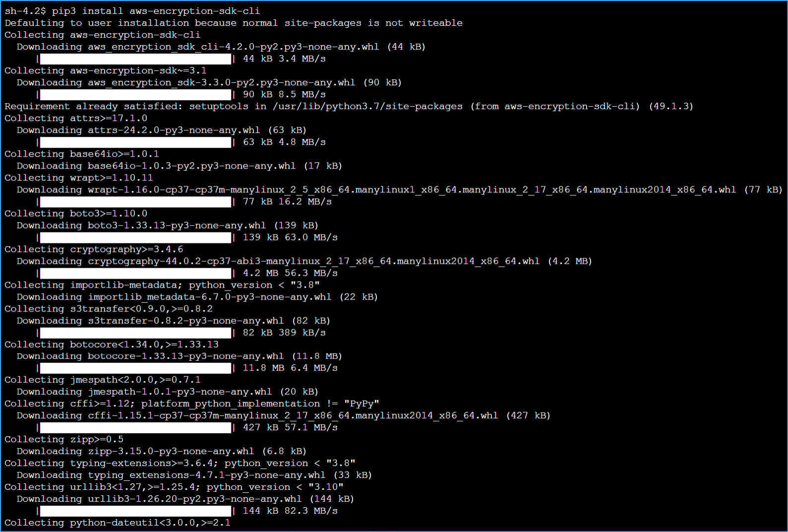Click the progress bar showing 90 kB 8.5 MB/s
The image size is (788, 532).
pyautogui.click(x=135, y=95)
